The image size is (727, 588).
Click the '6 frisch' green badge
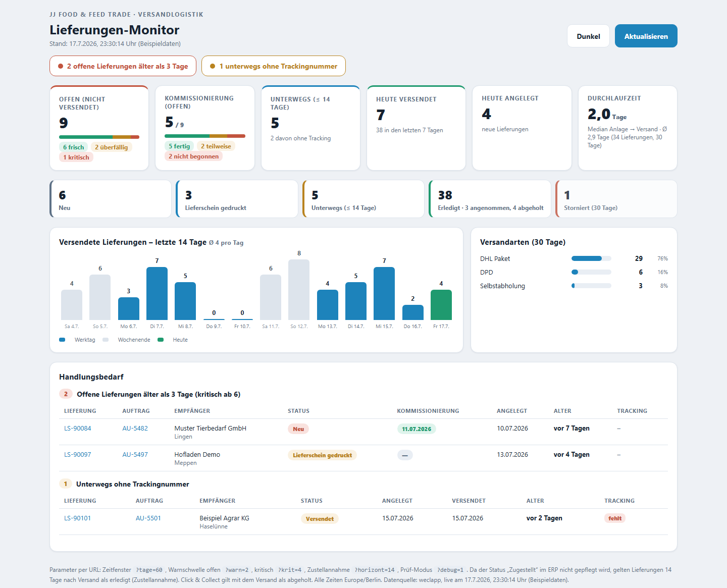click(74, 147)
